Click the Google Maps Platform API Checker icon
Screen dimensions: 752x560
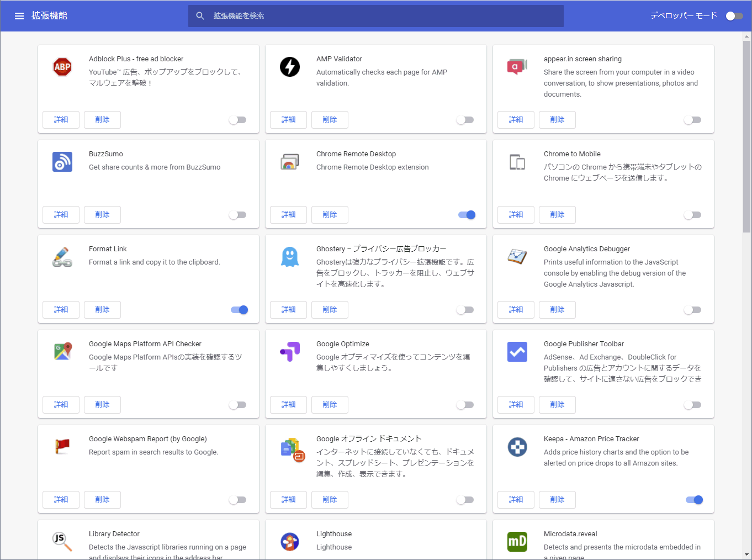click(62, 352)
